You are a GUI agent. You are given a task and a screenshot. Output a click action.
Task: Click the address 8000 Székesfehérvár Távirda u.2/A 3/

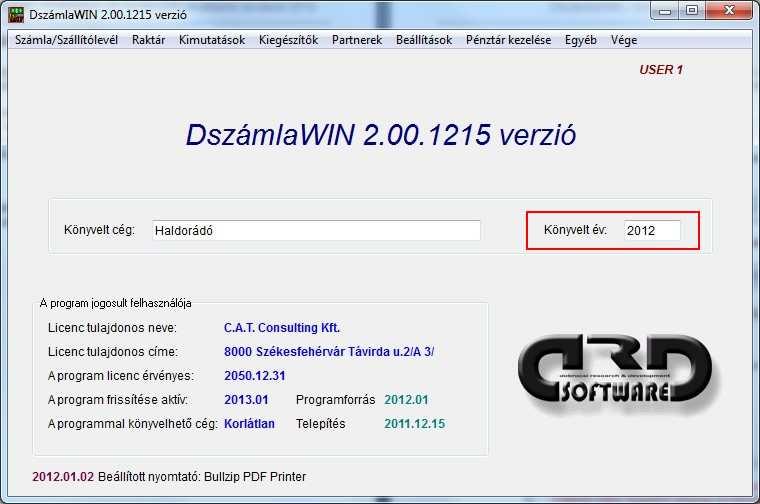point(329,352)
